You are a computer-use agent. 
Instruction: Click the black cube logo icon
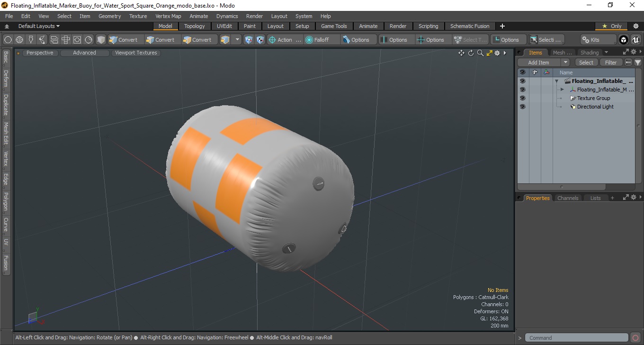pyautogui.click(x=624, y=40)
